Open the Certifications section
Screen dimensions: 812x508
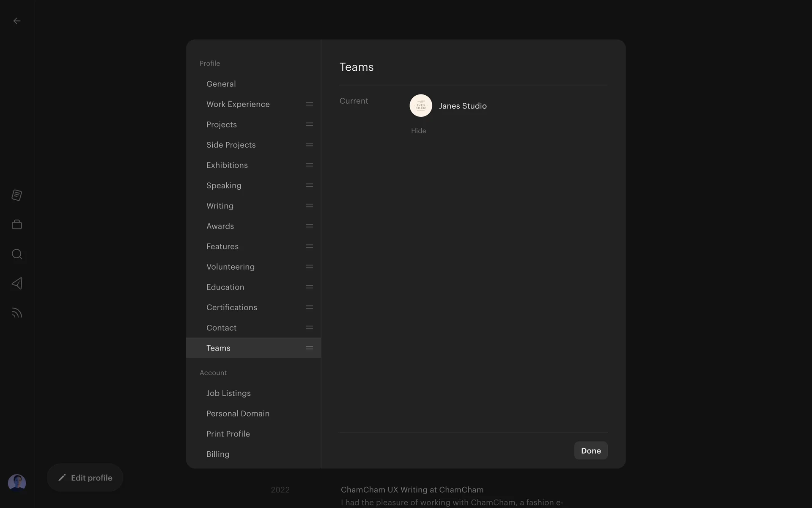click(232, 307)
